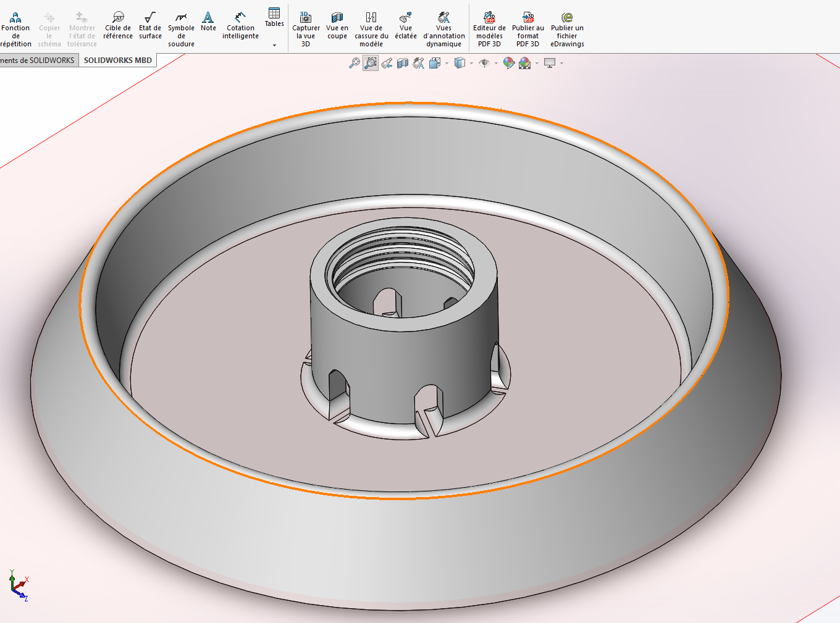Select the Etat de surface tool
The height and width of the screenshot is (623, 840).
(149, 25)
